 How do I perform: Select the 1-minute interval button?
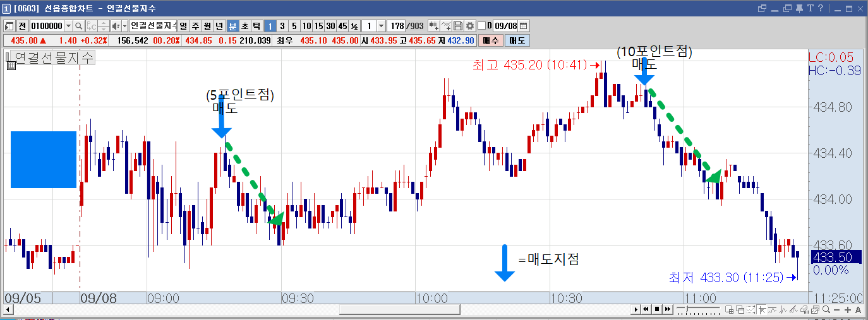click(x=270, y=26)
